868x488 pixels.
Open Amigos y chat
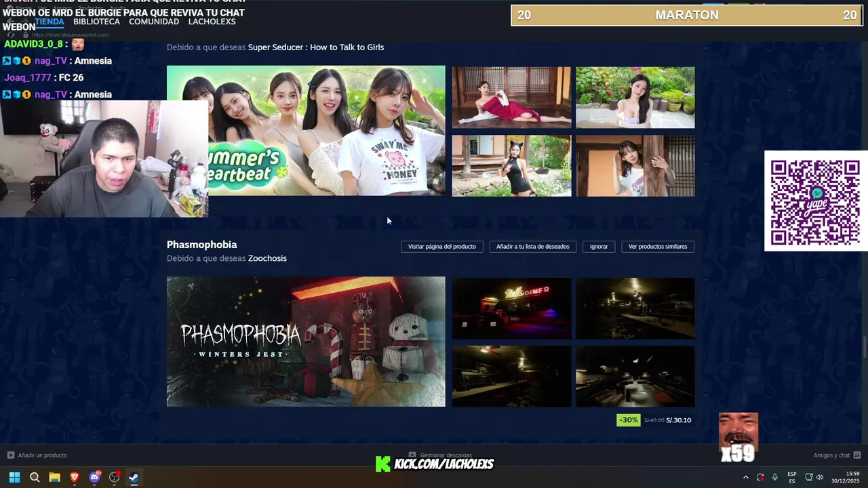pyautogui.click(x=831, y=455)
